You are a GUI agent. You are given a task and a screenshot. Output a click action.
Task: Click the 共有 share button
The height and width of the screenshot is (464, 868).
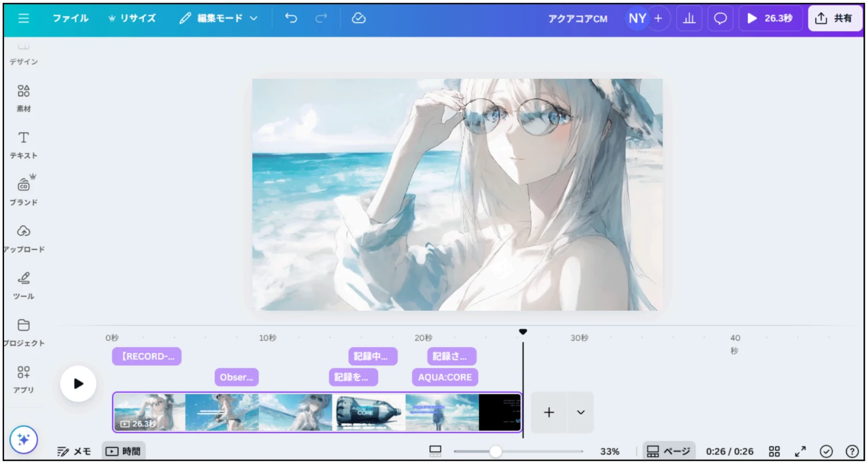tap(835, 18)
